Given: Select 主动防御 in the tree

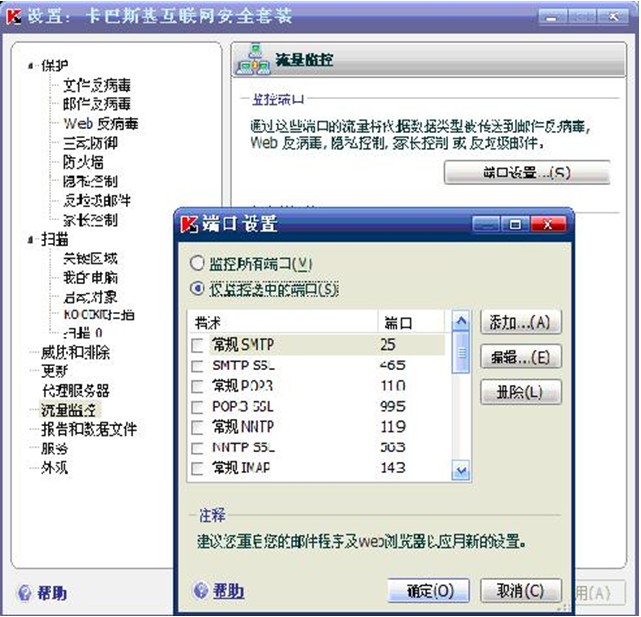Looking at the screenshot, I should point(90,143).
